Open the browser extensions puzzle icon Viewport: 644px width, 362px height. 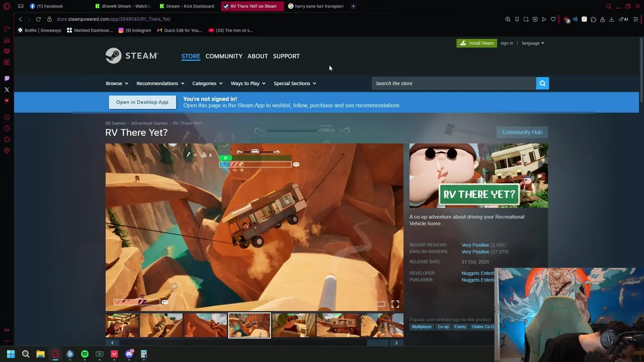pyautogui.click(x=593, y=19)
